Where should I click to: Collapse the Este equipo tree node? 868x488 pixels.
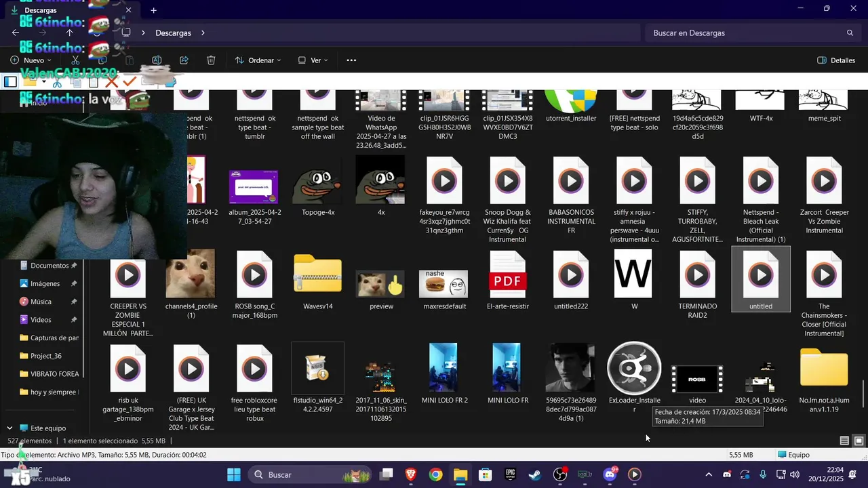click(x=9, y=428)
